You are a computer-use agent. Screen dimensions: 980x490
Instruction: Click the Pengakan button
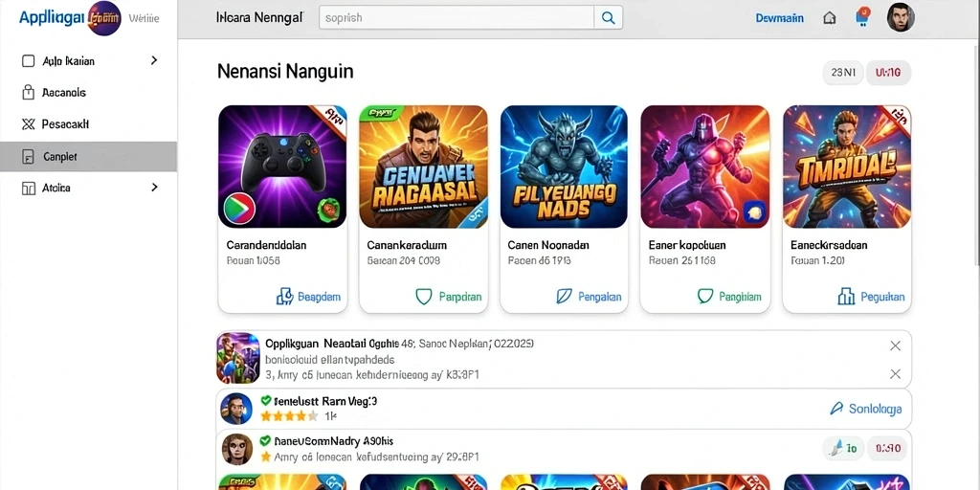589,297
